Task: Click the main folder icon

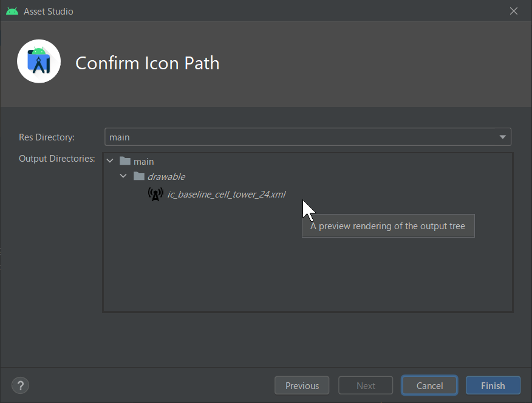Action: point(125,161)
